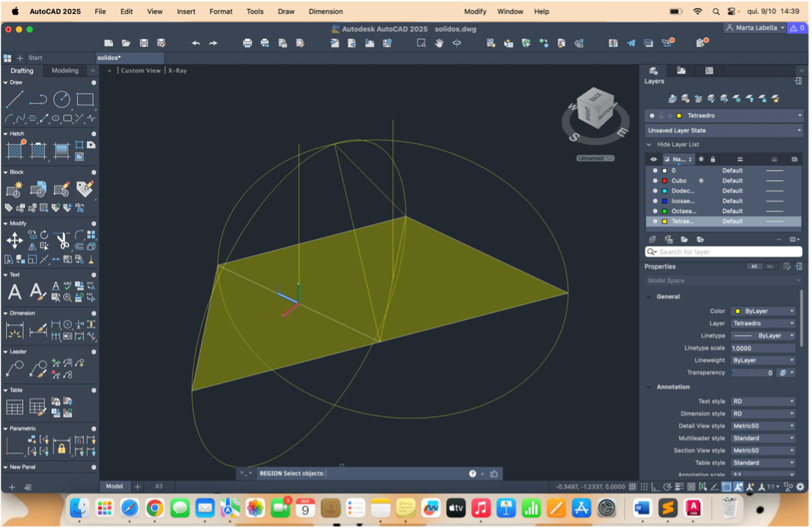The image size is (812, 529).
Task: Select the Line tool in Draw panel
Action: click(15, 99)
